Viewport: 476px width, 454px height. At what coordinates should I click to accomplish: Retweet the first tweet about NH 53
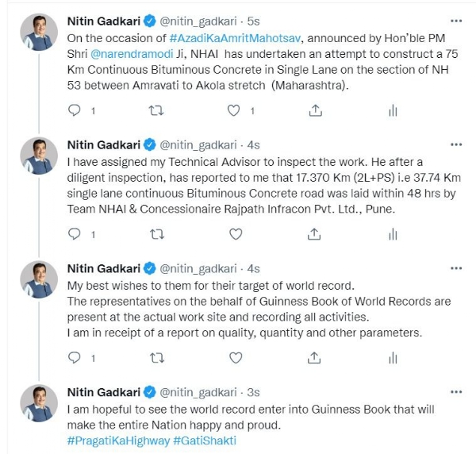[x=155, y=111]
